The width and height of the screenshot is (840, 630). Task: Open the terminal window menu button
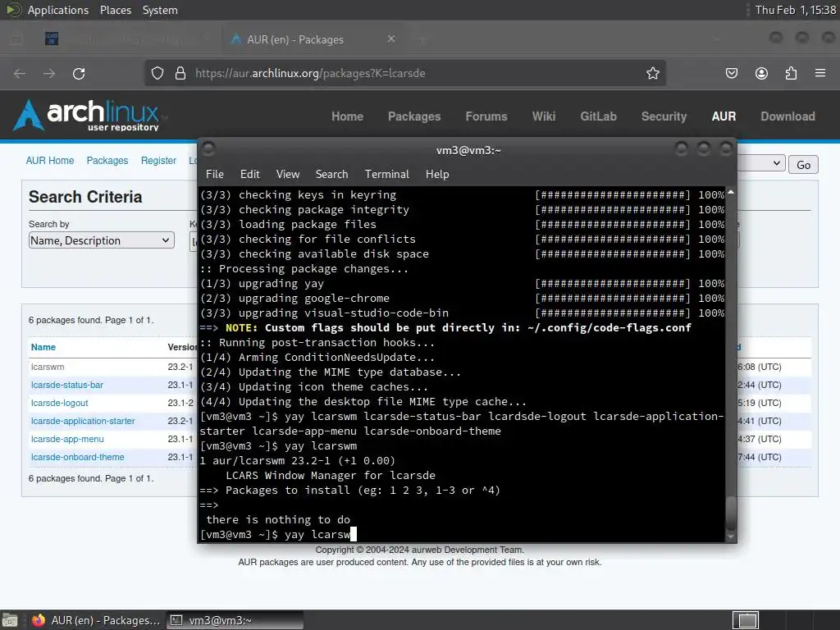coord(208,148)
